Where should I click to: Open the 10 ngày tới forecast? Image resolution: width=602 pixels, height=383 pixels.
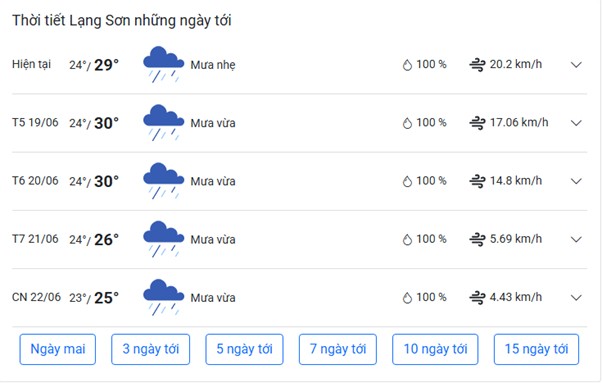point(435,349)
